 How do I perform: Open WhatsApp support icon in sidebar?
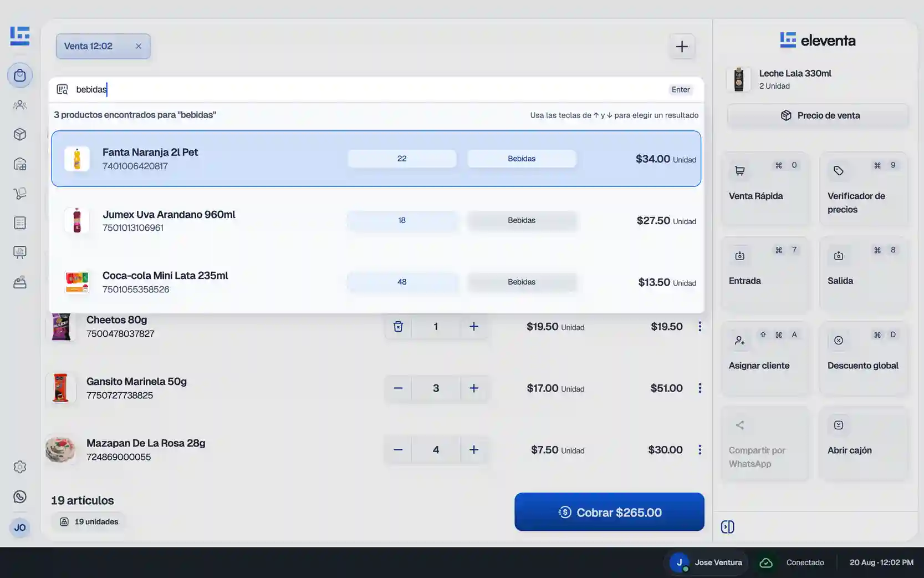(x=20, y=497)
